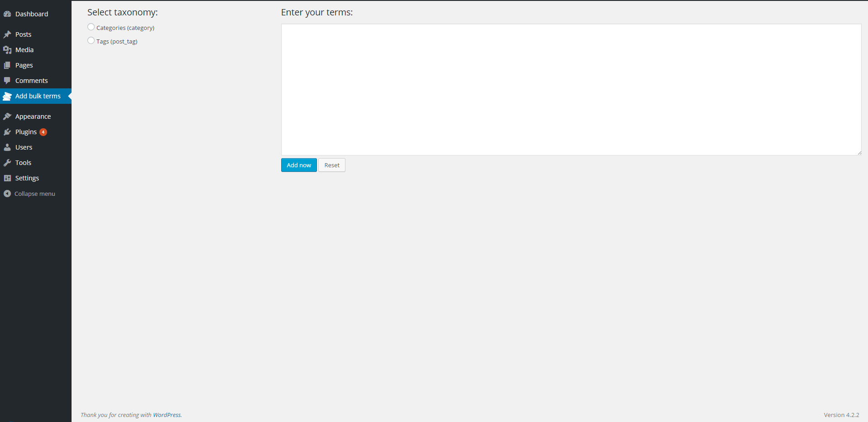Click Collapse menu text
This screenshot has width=868, height=422.
(35, 194)
